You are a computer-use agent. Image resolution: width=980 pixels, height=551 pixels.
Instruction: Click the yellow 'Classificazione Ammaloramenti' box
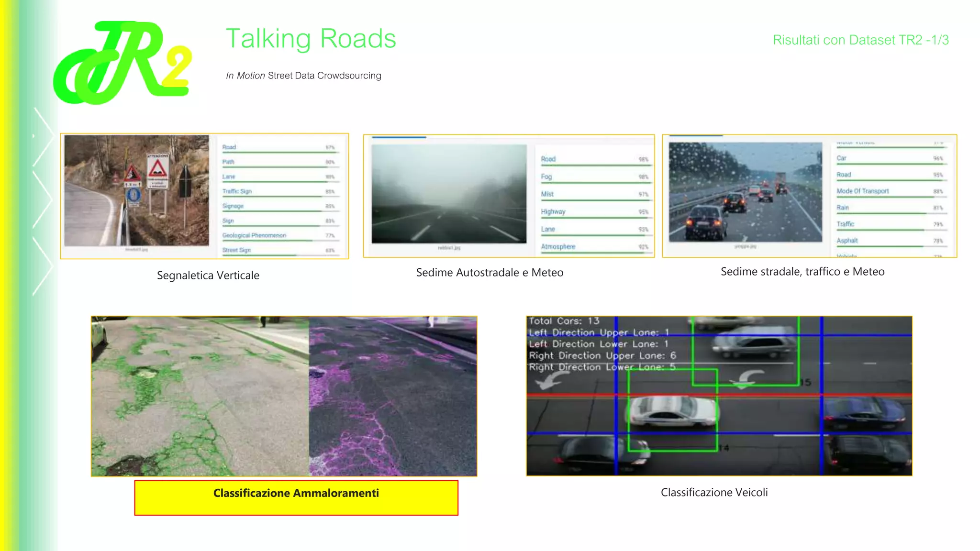296,498
